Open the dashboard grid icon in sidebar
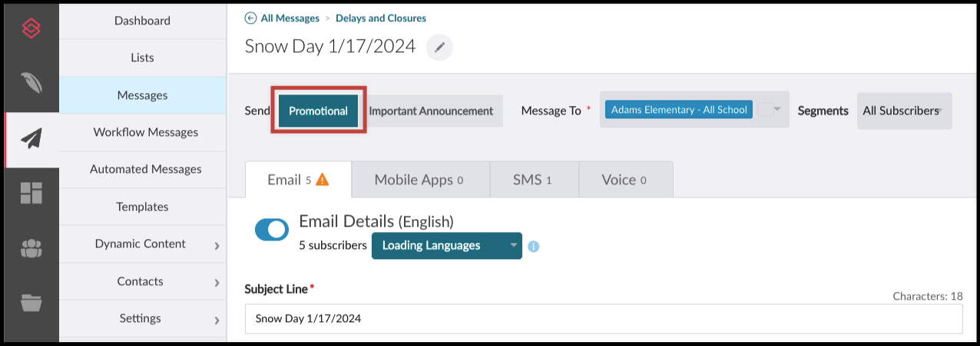Viewport: 980px width, 346px height. (x=31, y=193)
